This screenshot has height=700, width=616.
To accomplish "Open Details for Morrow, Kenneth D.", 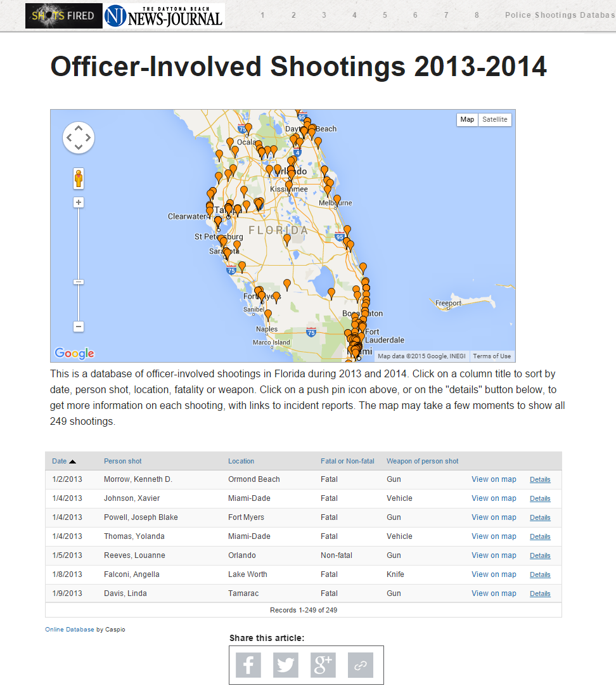I will [540, 480].
